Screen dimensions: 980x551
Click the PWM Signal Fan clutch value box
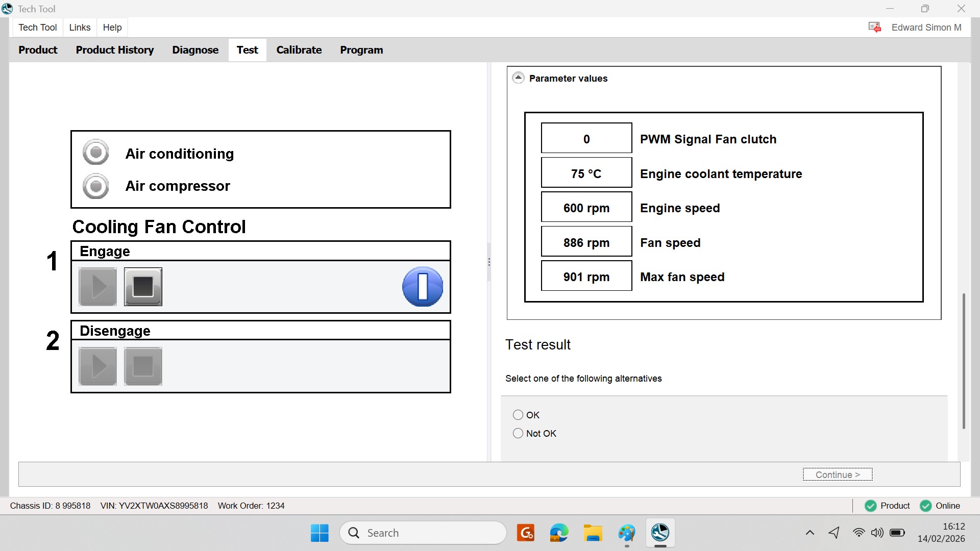coord(586,138)
